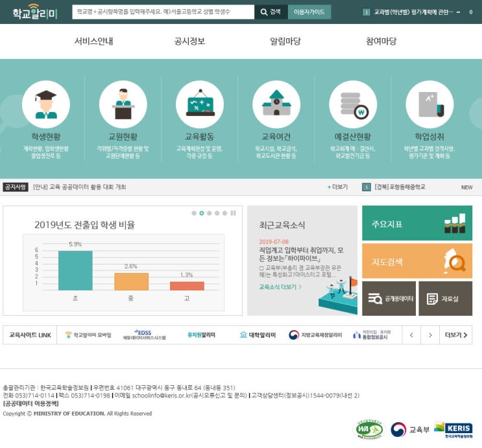
Task: Show next education site links
Action: coord(430,335)
